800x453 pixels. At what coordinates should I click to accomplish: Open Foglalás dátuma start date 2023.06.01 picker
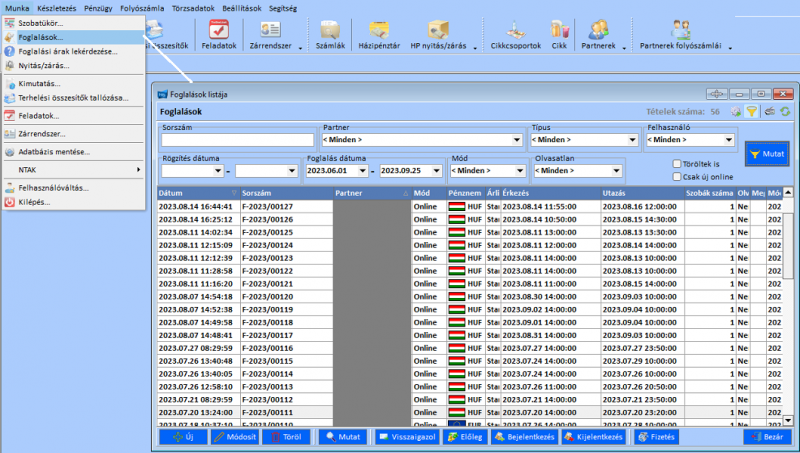(x=363, y=170)
